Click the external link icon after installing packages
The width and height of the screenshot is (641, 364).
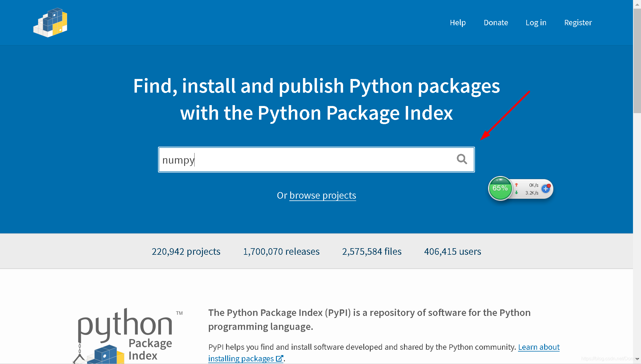(x=279, y=358)
